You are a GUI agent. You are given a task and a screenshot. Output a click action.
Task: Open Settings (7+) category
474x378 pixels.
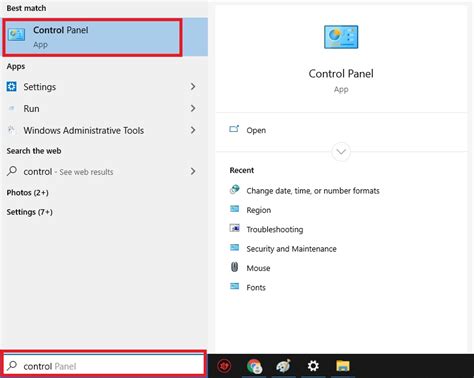(30, 212)
